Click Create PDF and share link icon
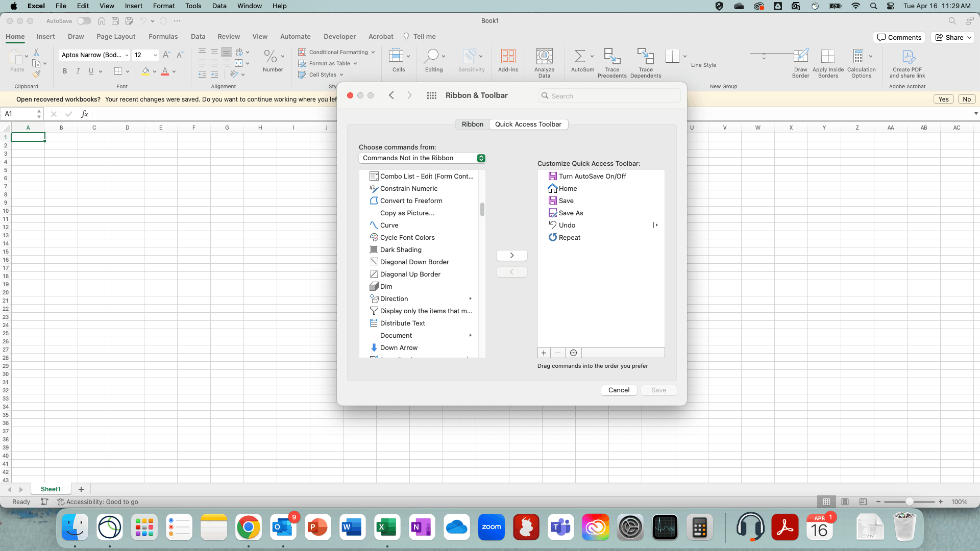 (x=907, y=56)
